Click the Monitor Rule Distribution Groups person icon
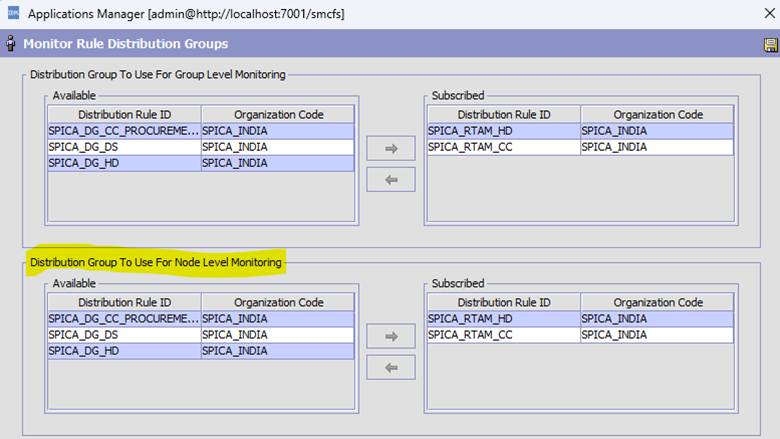The height and width of the screenshot is (439, 780). (11, 44)
